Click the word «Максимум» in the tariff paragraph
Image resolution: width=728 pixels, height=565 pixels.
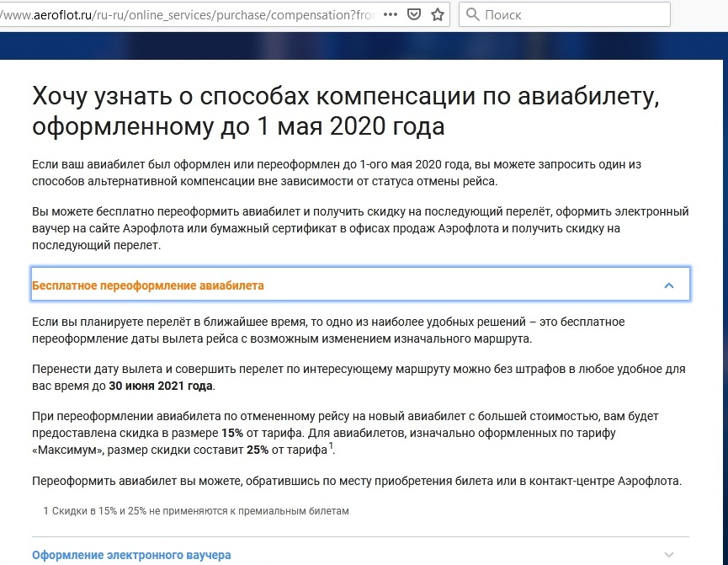tap(64, 450)
